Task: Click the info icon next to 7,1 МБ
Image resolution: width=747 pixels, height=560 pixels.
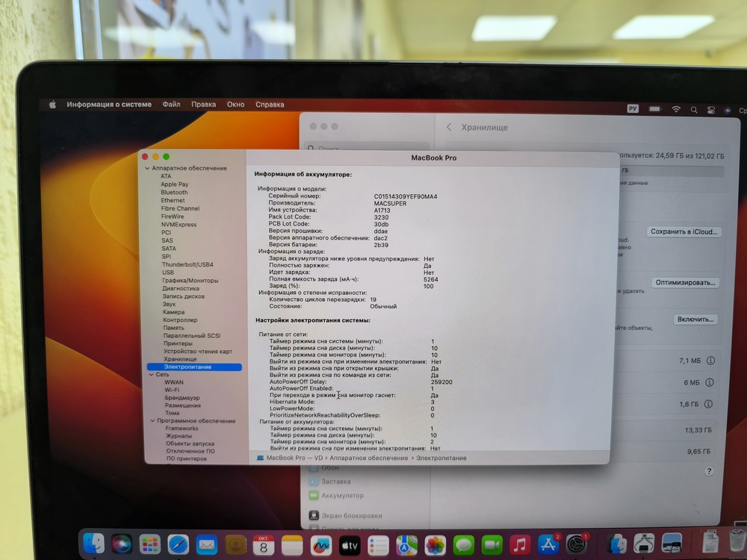Action: click(710, 361)
